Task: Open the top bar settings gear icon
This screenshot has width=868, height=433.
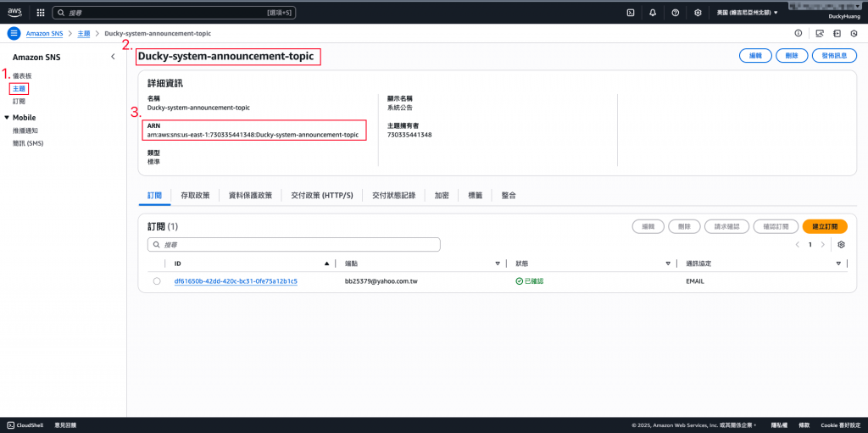Action: tap(698, 12)
